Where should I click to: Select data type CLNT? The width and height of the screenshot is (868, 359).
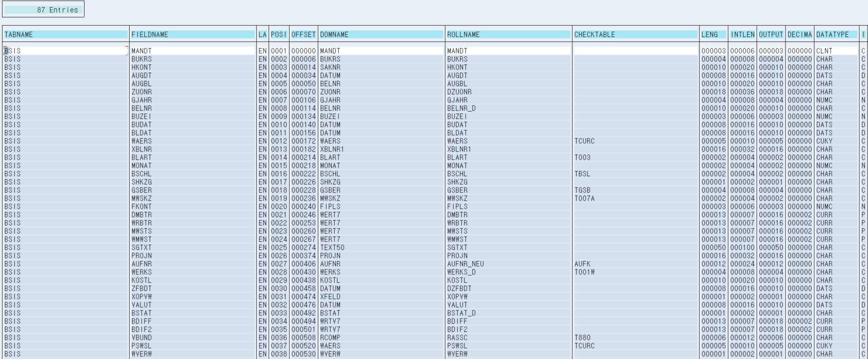pyautogui.click(x=824, y=51)
